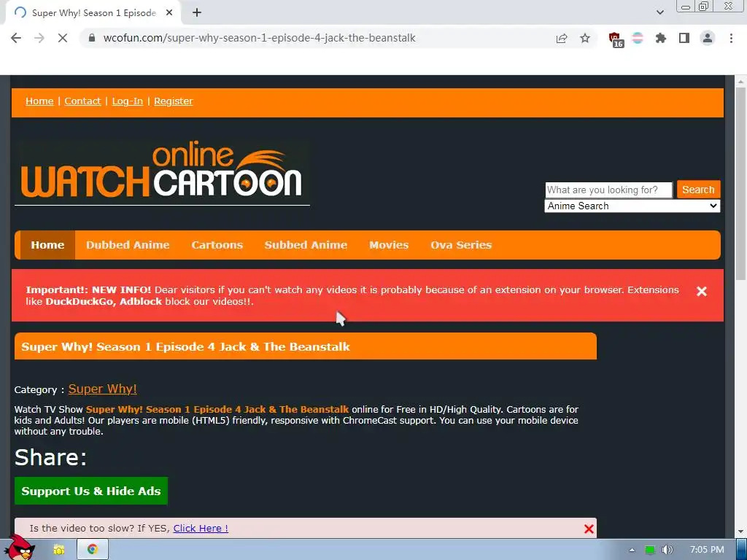Select Movies menu item
The height and width of the screenshot is (560, 747).
coord(389,245)
